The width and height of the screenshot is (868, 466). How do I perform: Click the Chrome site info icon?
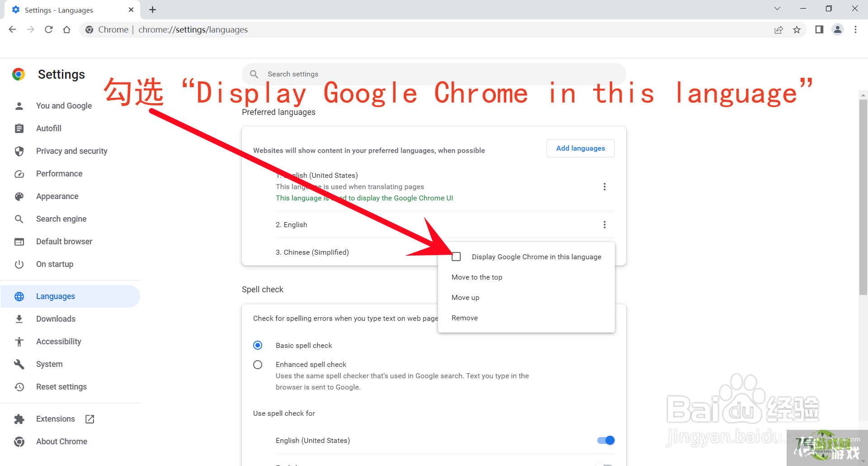90,30
